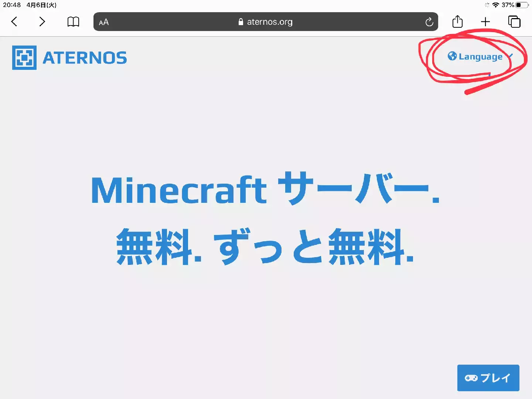Open the Safari share sheet icon
This screenshot has width=532, height=399.
coord(457,21)
